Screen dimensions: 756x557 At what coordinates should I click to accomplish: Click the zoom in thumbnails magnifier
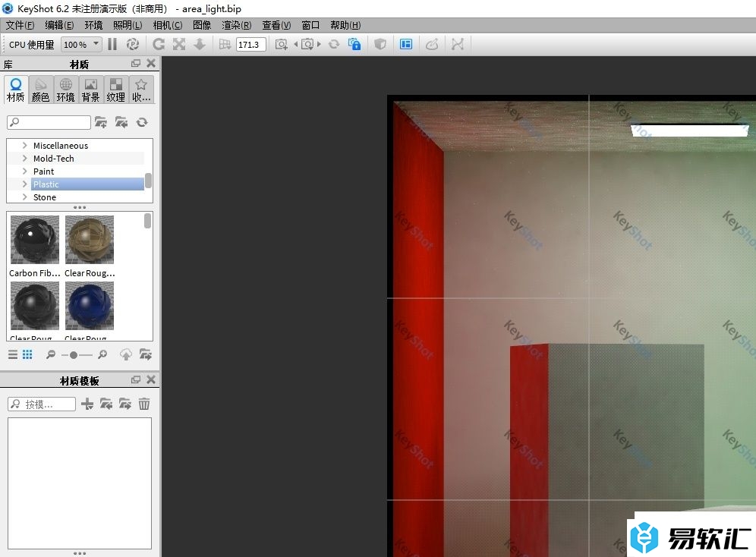(x=102, y=355)
